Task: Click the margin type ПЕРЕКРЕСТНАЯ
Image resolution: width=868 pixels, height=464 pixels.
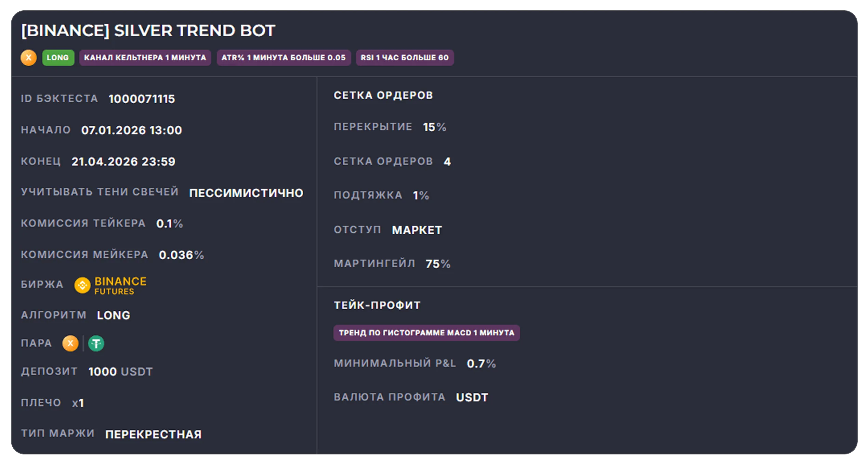Action: pos(153,434)
